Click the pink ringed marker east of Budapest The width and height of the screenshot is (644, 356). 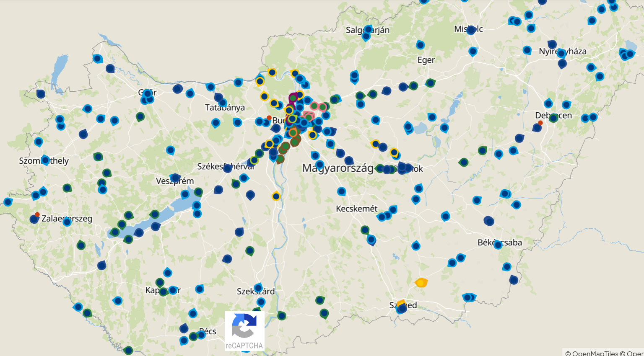coord(322,107)
